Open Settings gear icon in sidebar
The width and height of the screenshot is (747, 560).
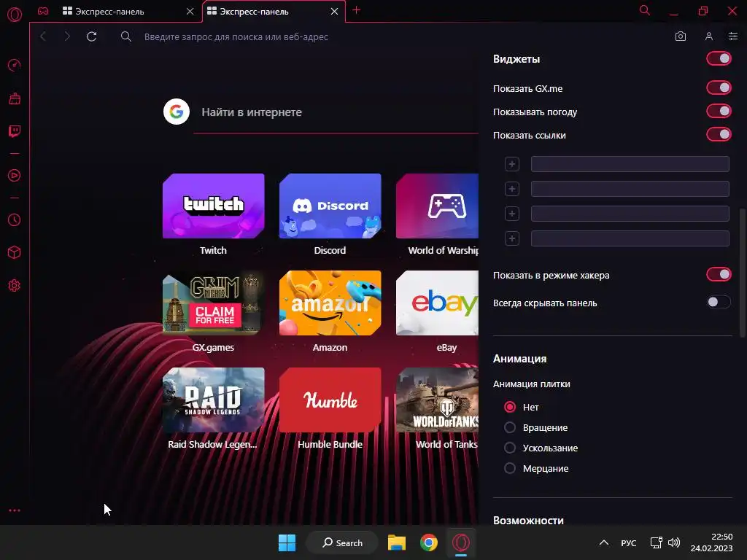15,285
